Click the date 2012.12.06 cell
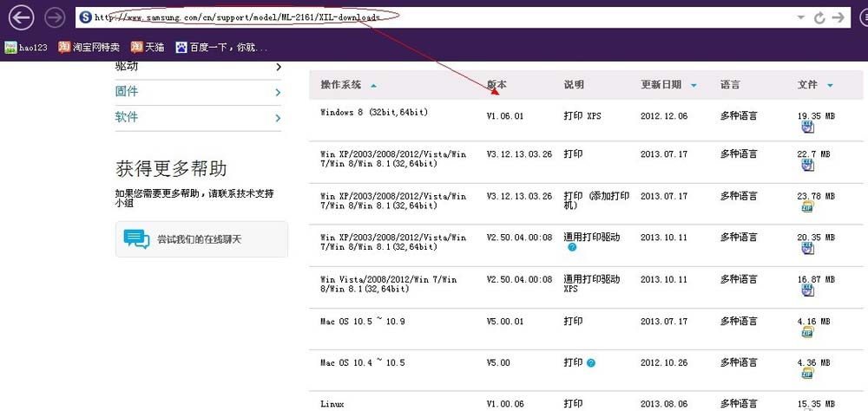Image resolution: width=868 pixels, height=411 pixels. click(664, 116)
